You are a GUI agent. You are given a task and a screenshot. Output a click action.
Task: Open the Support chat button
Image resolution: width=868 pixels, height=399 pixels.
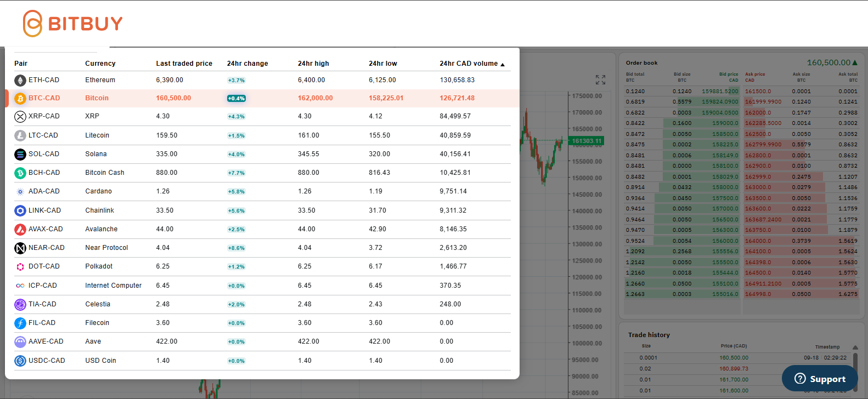pyautogui.click(x=820, y=379)
